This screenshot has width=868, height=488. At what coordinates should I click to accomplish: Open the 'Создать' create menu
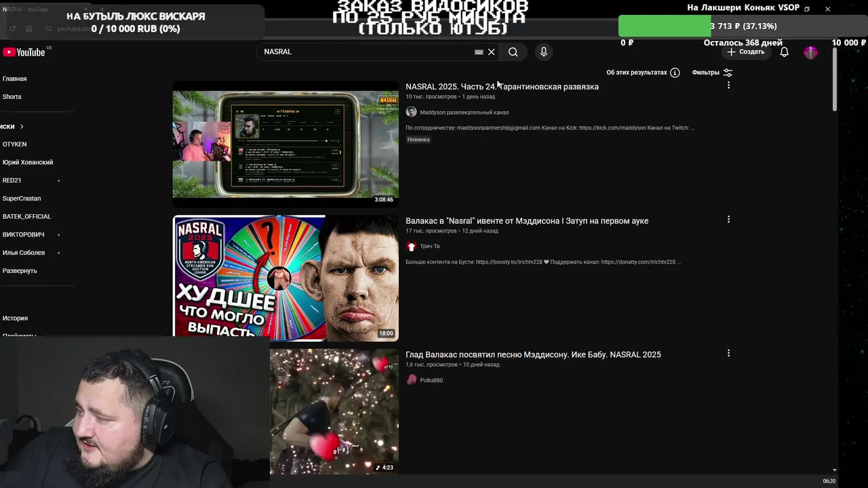point(746,52)
